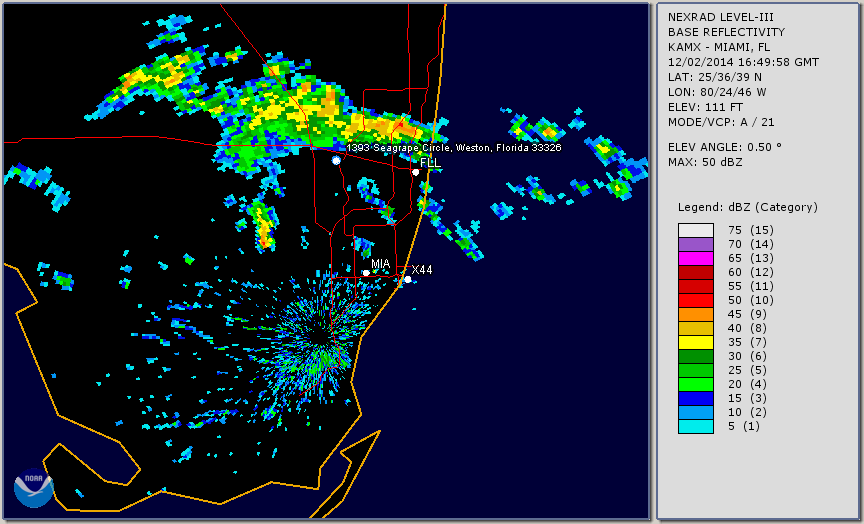The width and height of the screenshot is (864, 524).
Task: Click the 55 dBZ legend swatch
Action: 696,287
